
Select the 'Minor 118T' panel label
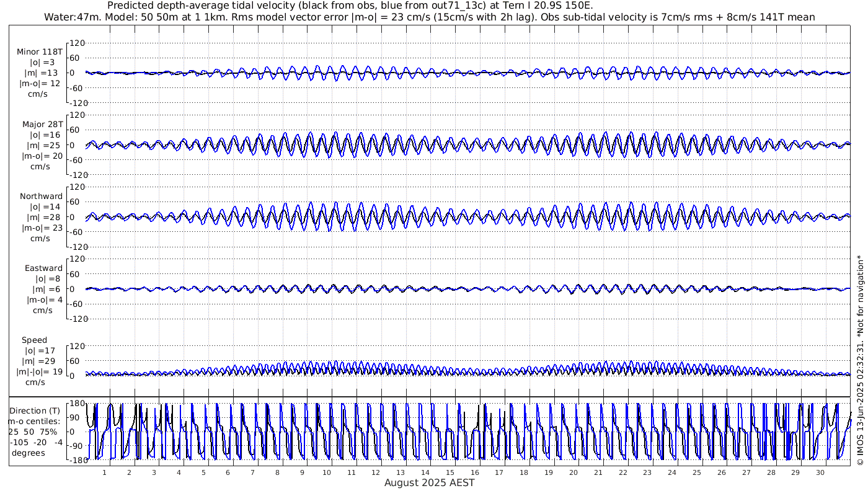(x=40, y=52)
